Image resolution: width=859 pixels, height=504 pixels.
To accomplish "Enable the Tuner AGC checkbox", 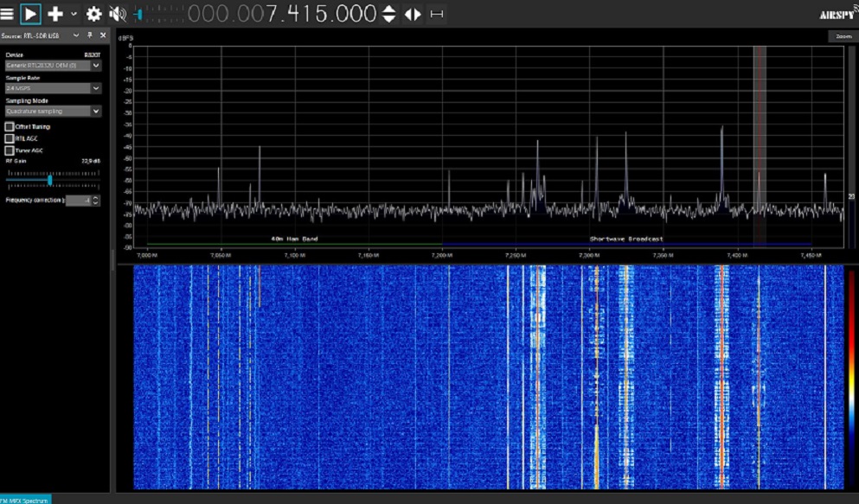I will click(x=10, y=150).
